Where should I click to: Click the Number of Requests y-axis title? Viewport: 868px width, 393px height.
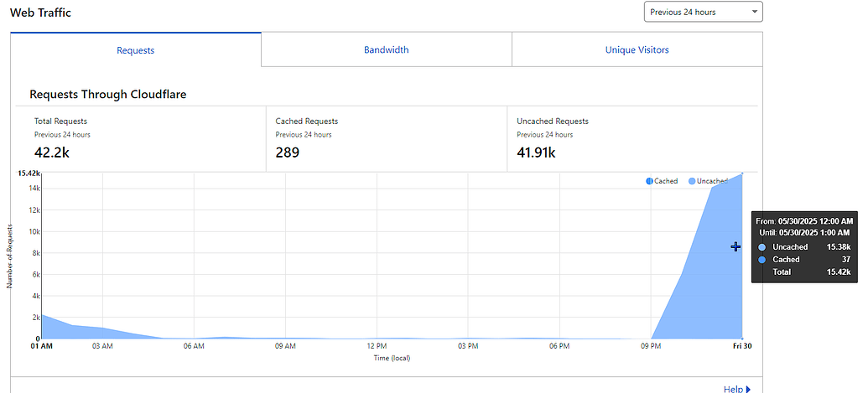[9, 256]
